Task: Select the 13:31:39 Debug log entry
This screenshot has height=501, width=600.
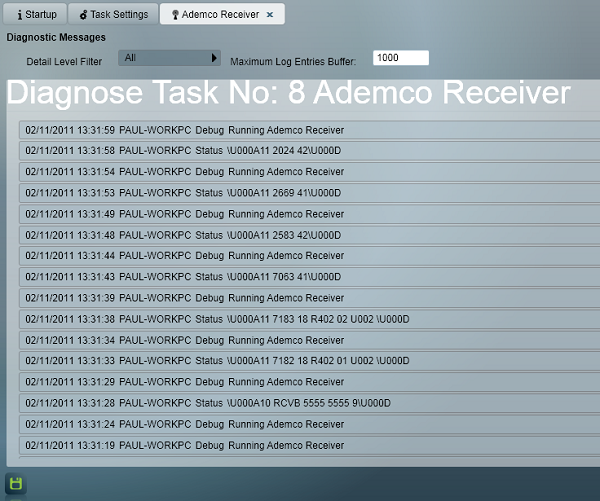Action: [x=309, y=298]
